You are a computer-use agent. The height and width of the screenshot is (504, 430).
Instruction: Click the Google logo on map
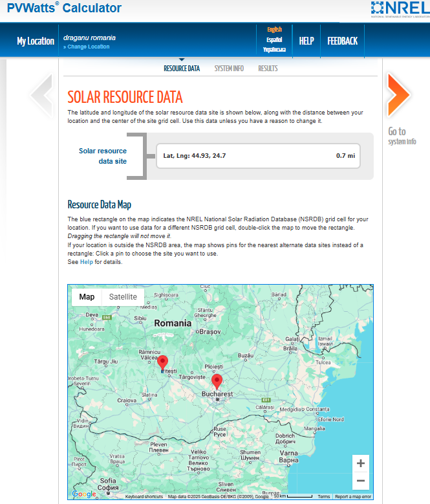(x=83, y=494)
